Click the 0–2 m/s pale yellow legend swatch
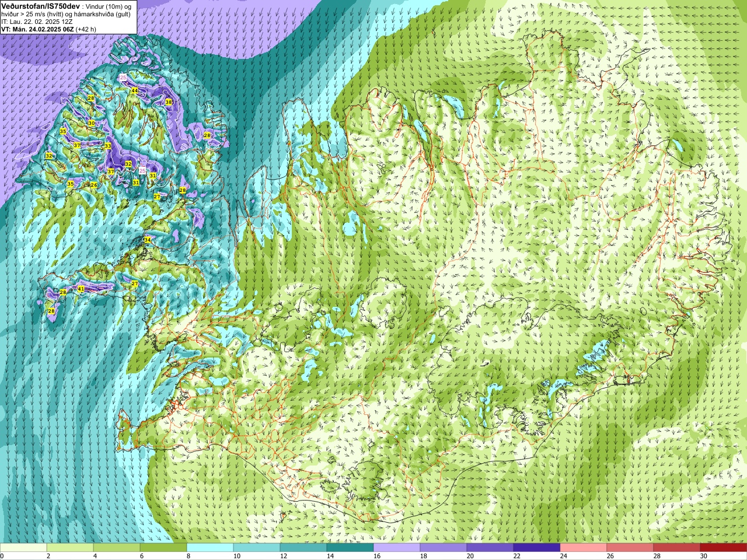Image resolution: width=747 pixels, height=560 pixels. pos(23,548)
